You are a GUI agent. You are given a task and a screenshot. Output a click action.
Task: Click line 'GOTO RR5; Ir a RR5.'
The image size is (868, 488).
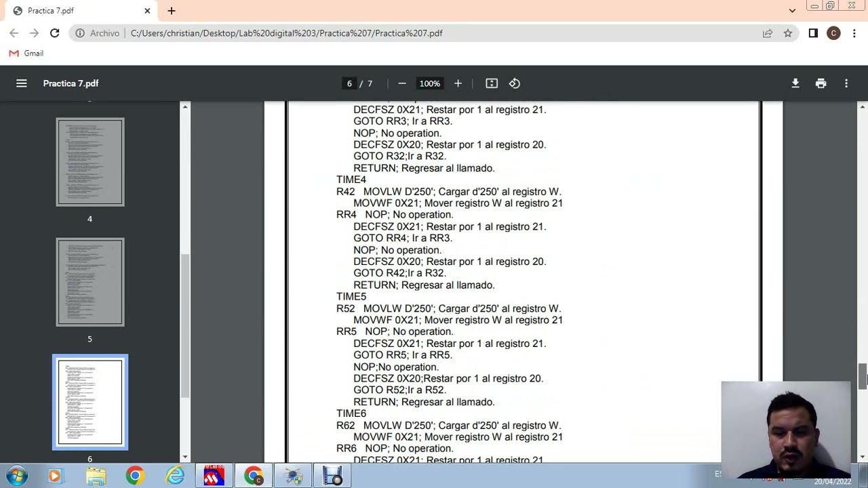click(402, 355)
